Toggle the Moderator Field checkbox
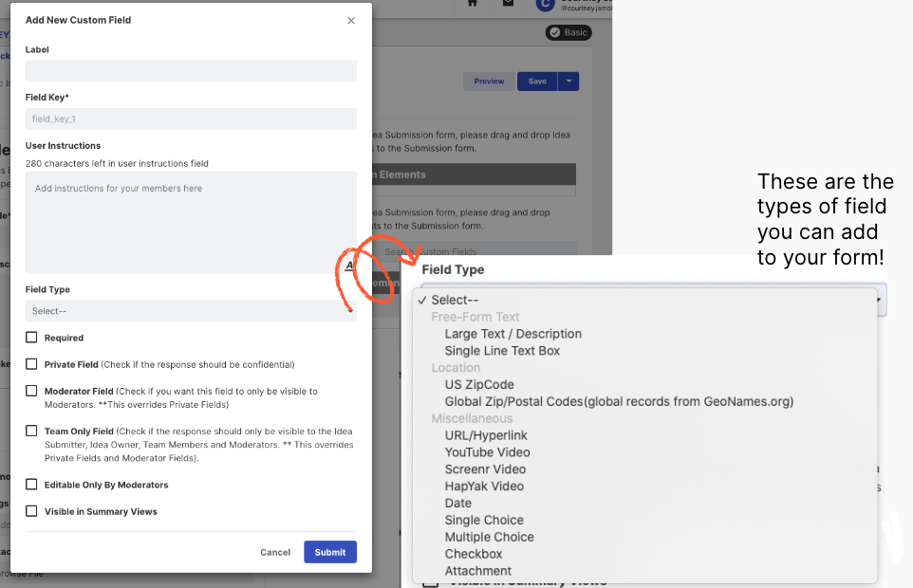This screenshot has height=588, width=913. (31, 391)
